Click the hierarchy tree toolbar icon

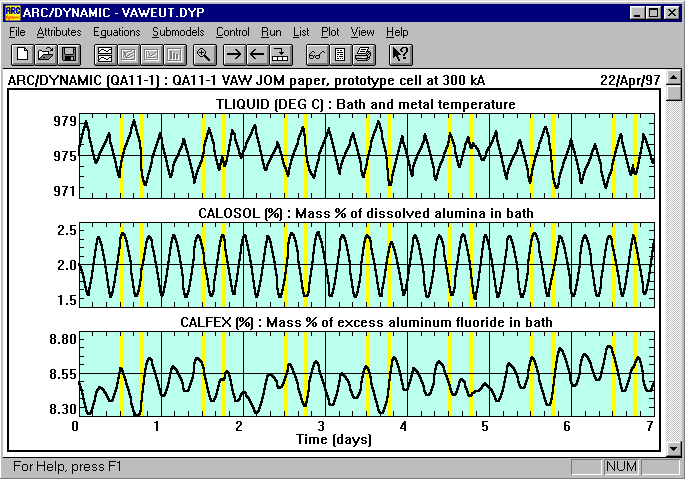click(x=281, y=54)
